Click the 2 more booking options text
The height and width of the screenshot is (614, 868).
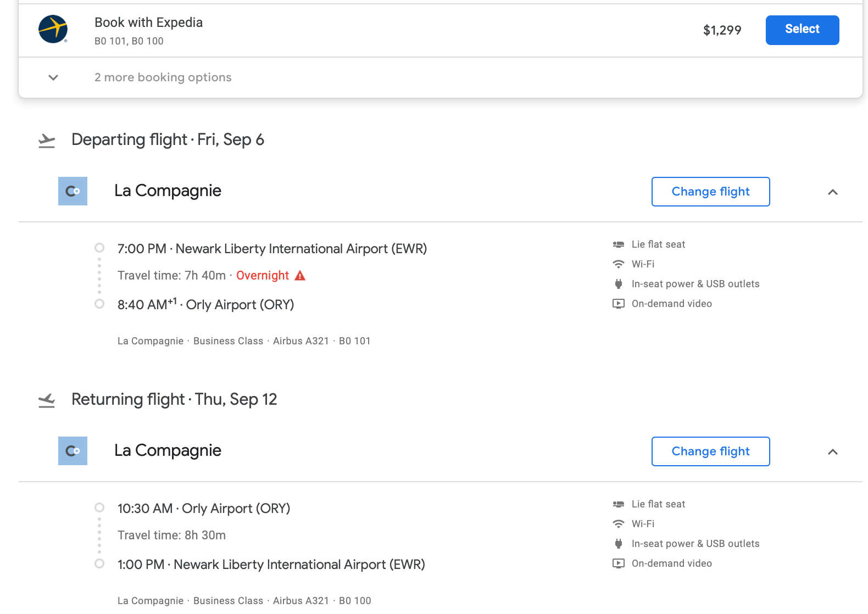coord(163,77)
